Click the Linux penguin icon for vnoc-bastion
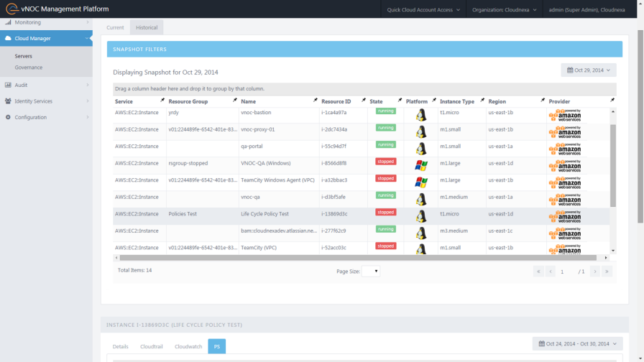Image resolution: width=644 pixels, height=362 pixels. [421, 114]
